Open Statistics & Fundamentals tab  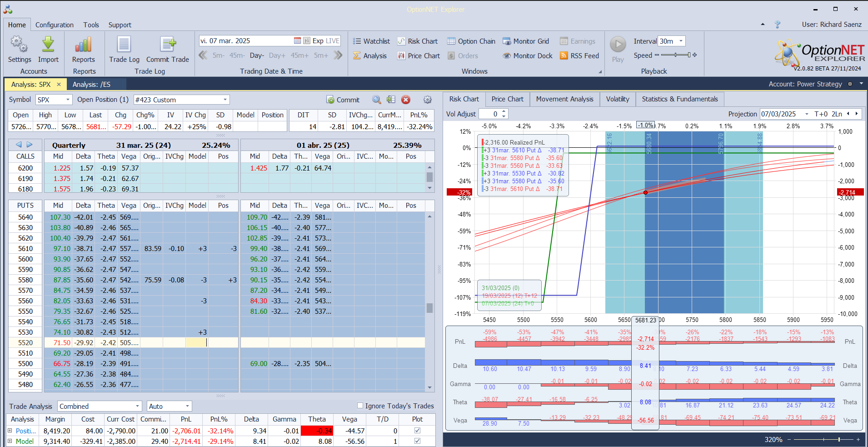680,99
